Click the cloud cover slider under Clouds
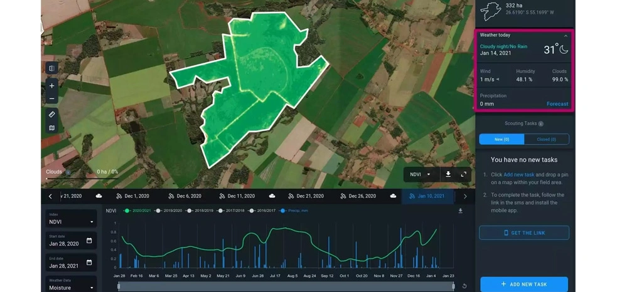This screenshot has height=292, width=644. pyautogui.click(x=82, y=179)
